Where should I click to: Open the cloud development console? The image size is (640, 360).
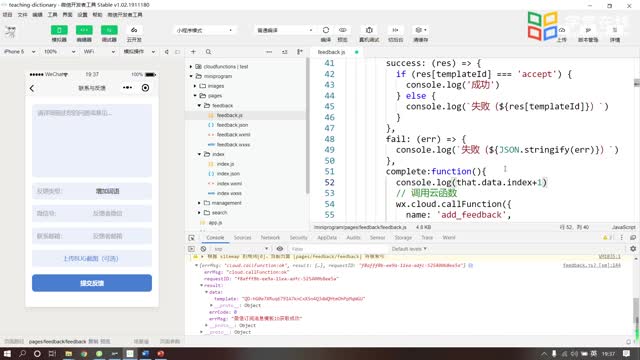click(x=134, y=30)
